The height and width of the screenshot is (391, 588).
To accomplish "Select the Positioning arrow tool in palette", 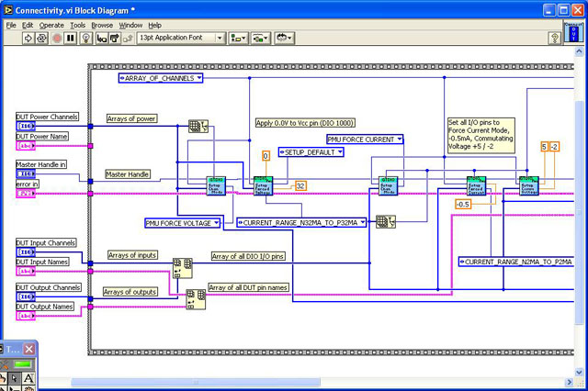I will 15,378.
